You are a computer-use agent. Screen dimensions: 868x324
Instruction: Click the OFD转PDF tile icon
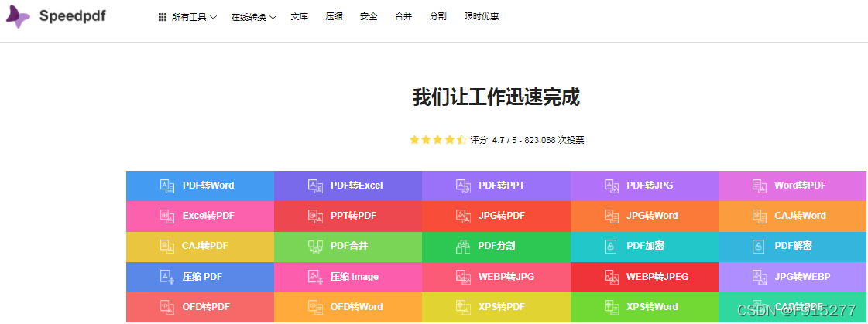[x=167, y=306]
